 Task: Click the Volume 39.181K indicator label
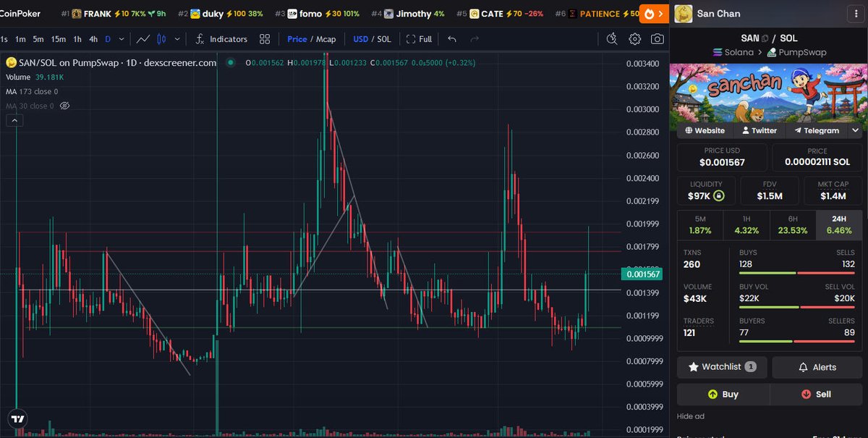point(35,77)
